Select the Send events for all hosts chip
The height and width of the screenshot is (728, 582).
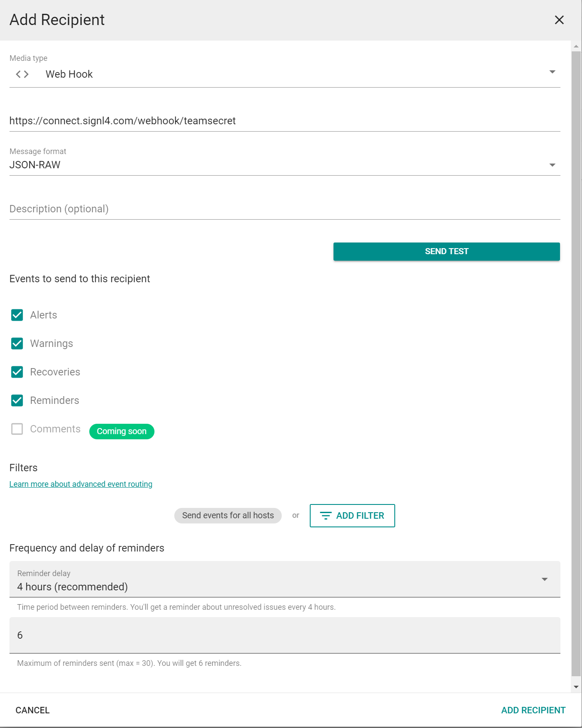point(228,516)
